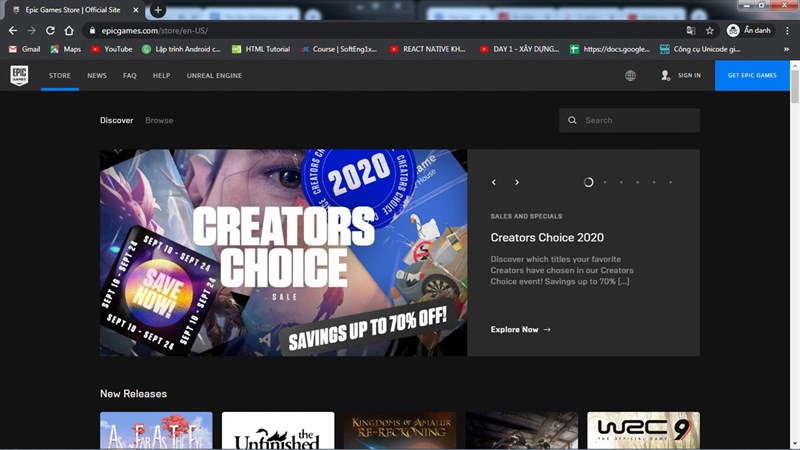This screenshot has width=800, height=450.
Task: Select the sixth carousel dot indicator
Action: click(670, 182)
